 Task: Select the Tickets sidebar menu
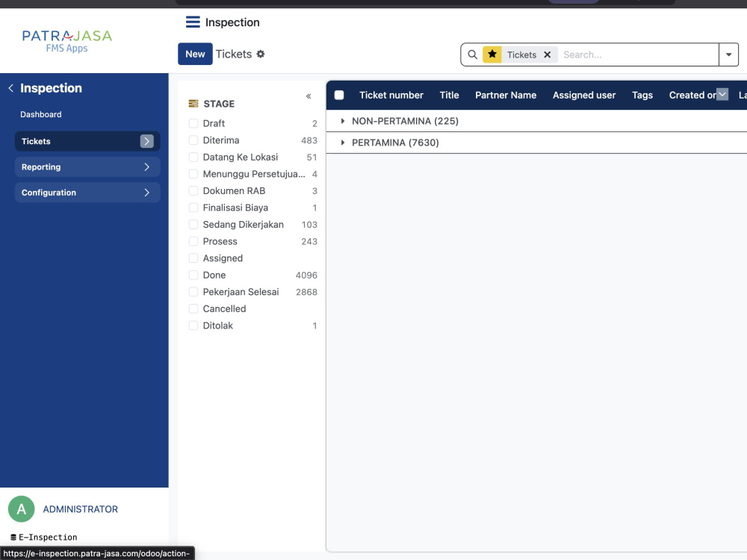click(87, 141)
